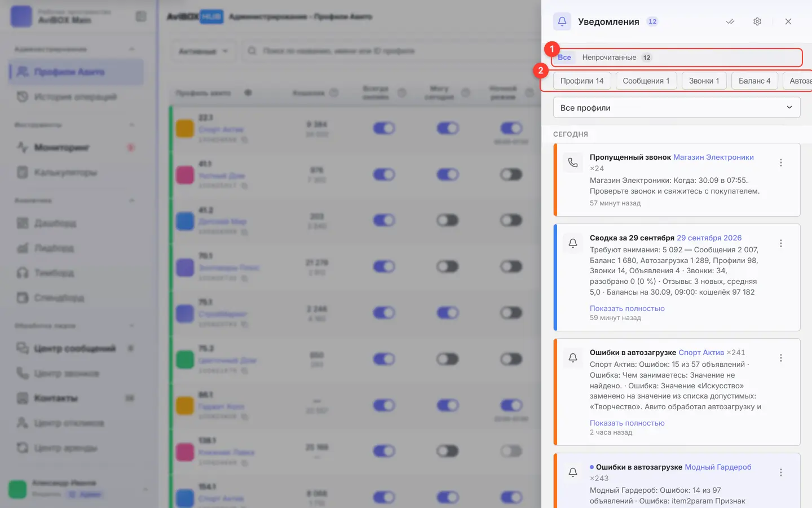Image resolution: width=812 pixels, height=508 pixels.
Task: Click bell icon in Уведомления header
Action: pyautogui.click(x=562, y=21)
